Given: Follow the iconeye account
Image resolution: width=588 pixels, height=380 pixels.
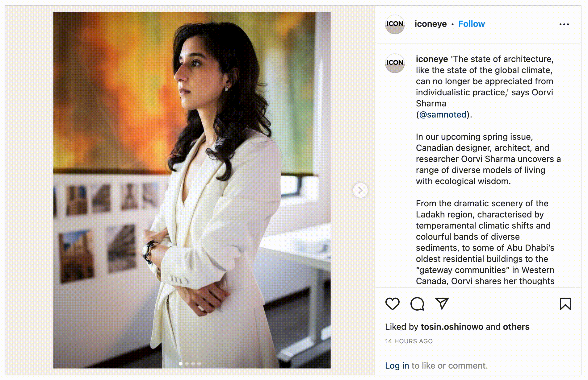Looking at the screenshot, I should (471, 24).
